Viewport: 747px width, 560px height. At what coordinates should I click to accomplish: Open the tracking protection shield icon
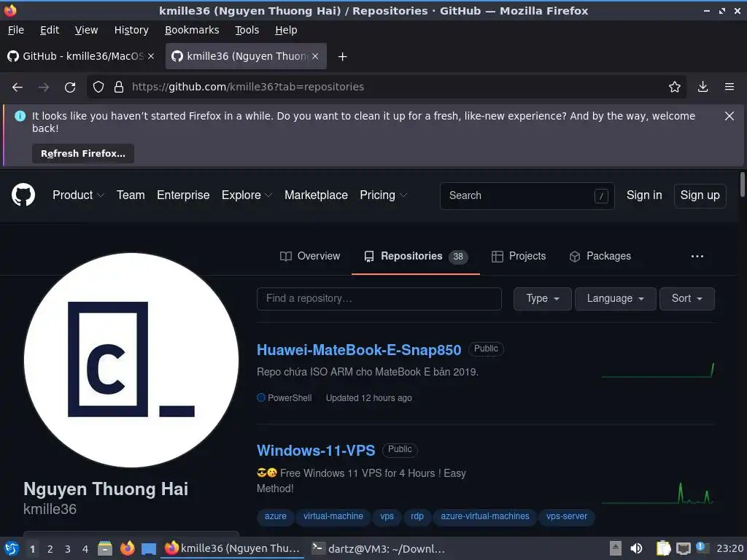tap(98, 87)
